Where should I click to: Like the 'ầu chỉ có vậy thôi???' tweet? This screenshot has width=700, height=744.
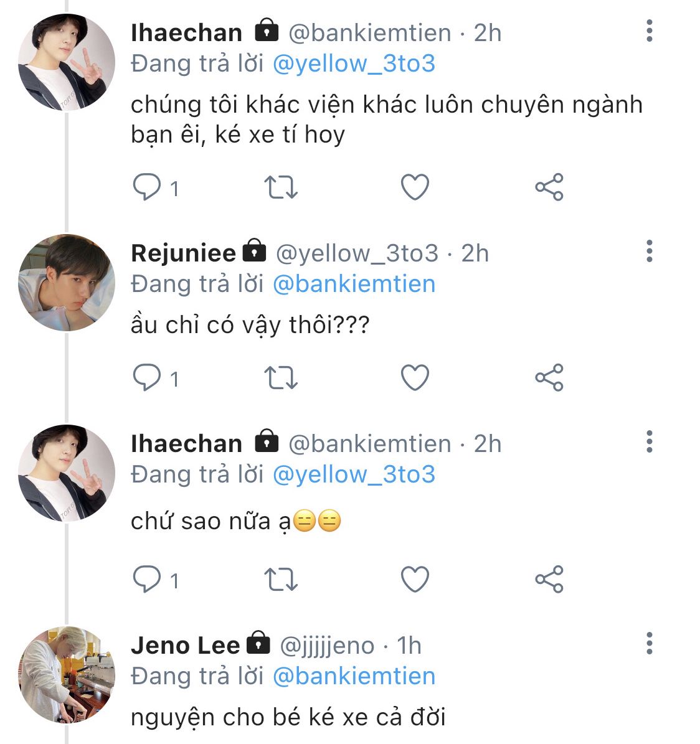tap(415, 377)
